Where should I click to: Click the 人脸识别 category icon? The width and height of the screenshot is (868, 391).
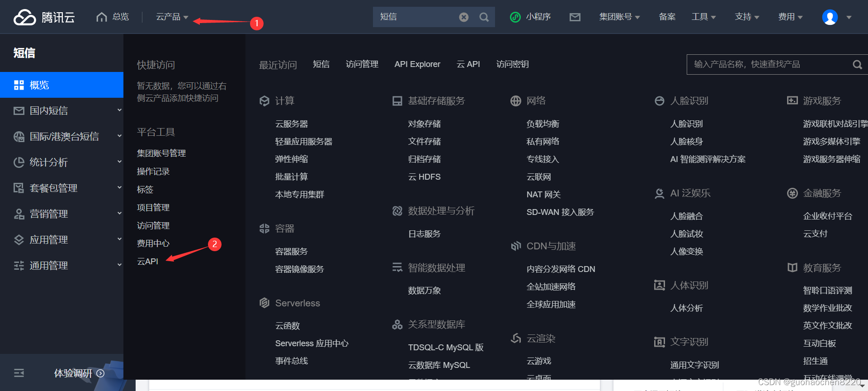[660, 101]
